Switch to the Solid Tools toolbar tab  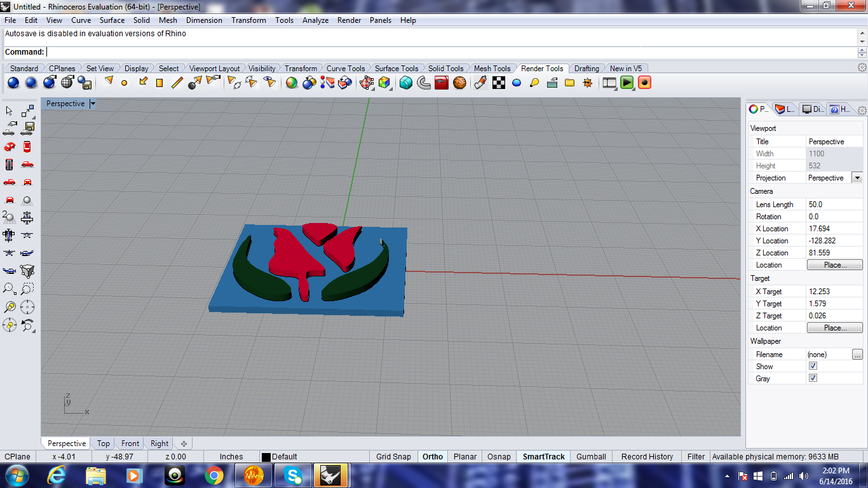445,69
